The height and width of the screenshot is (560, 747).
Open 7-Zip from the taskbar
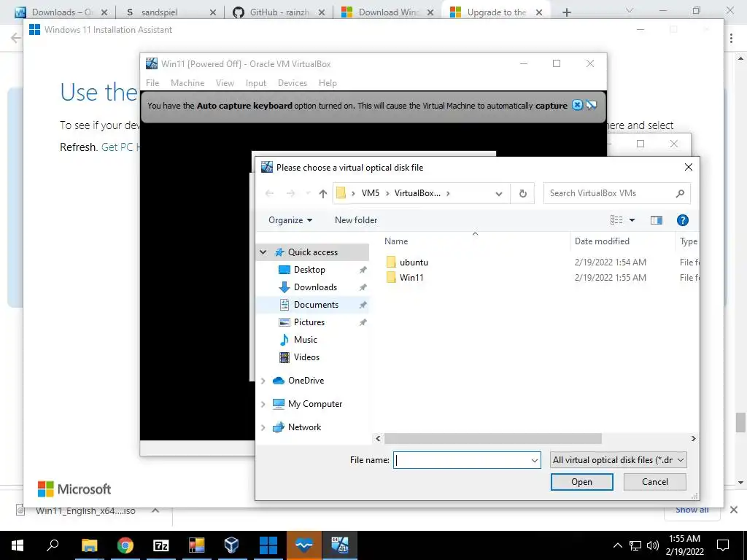pos(161,545)
